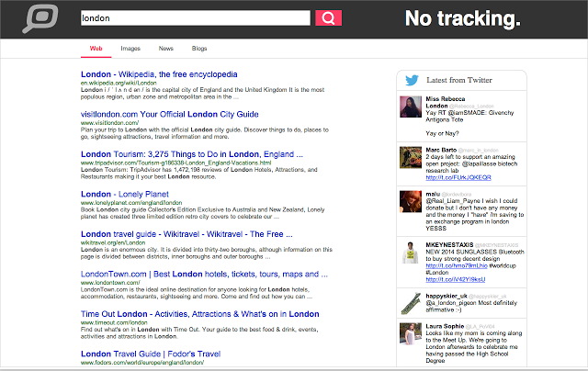Screen dimensions: 588x371
Task: Click the Miss Rebecca London username
Action: [x=445, y=102]
